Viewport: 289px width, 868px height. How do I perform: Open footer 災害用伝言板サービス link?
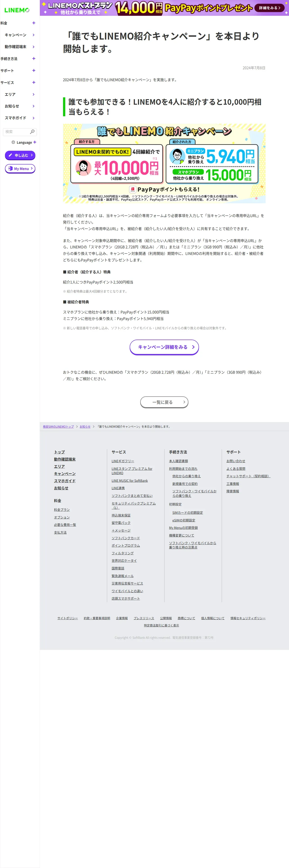[x=127, y=583]
